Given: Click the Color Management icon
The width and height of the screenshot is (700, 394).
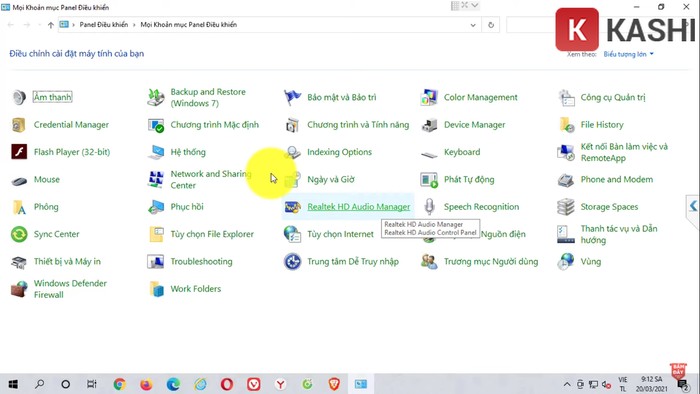Looking at the screenshot, I should coord(429,97).
